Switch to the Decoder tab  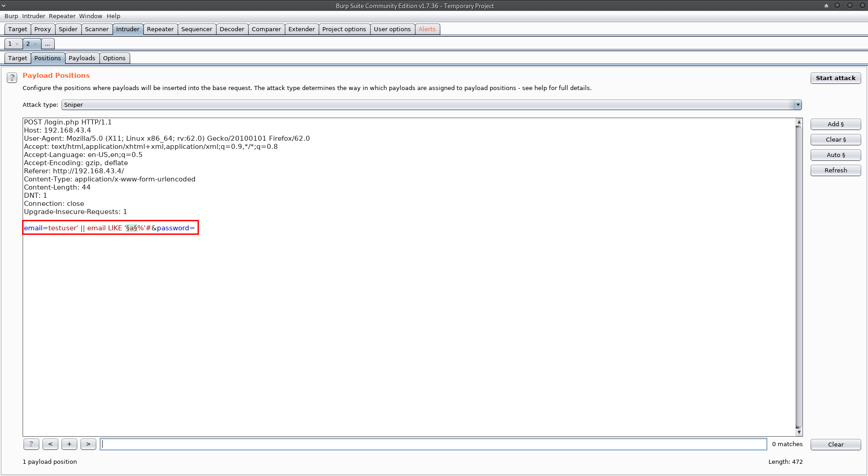tap(232, 29)
